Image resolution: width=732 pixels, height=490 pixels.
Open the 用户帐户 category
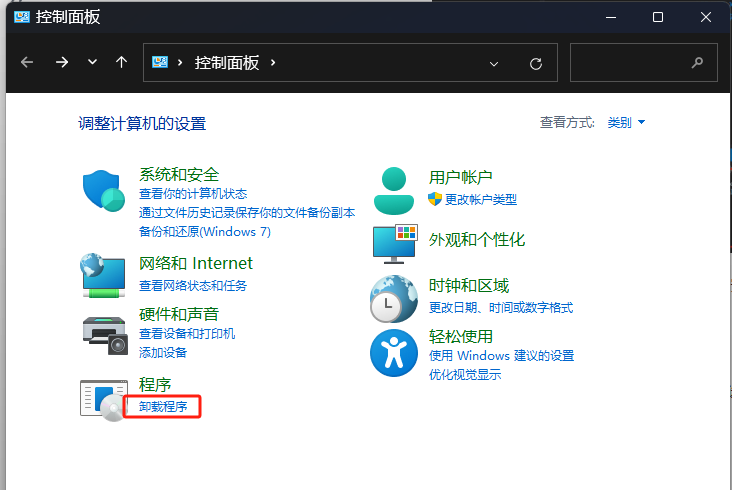461,177
